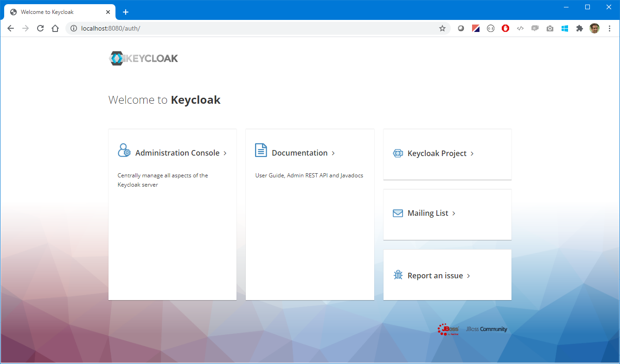Open a new browser tab with plus button

click(126, 12)
